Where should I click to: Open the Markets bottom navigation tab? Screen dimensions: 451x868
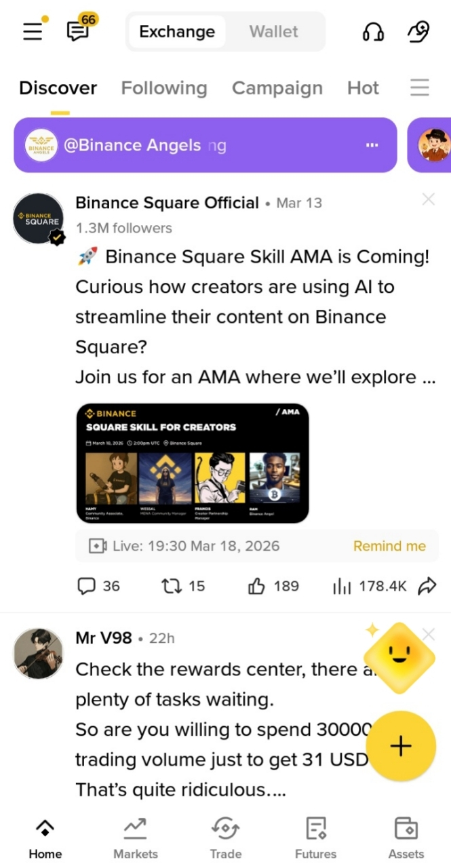tap(136, 838)
